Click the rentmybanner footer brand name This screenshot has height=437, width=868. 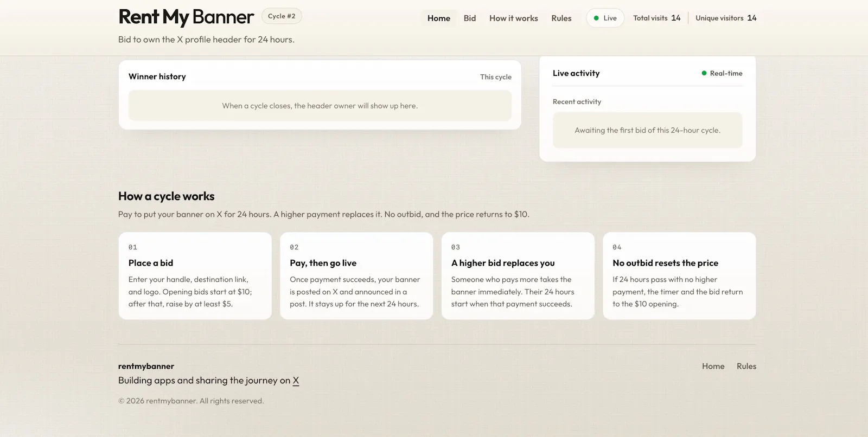[x=146, y=367]
